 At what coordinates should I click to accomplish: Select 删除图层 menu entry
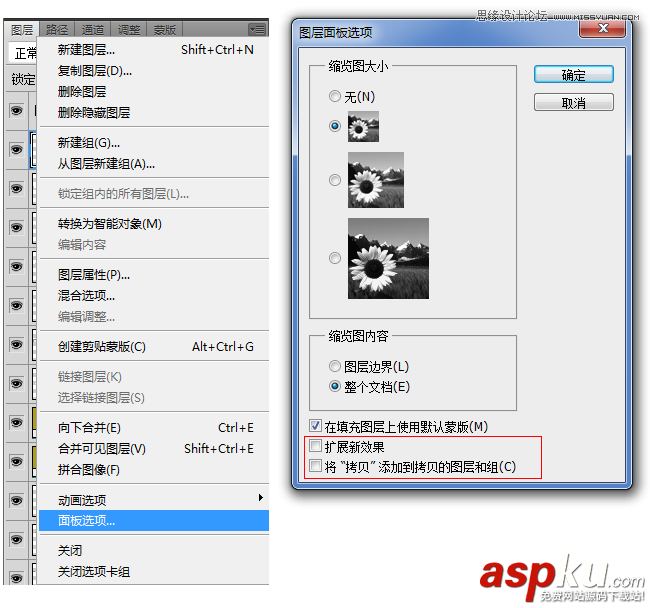click(x=154, y=92)
